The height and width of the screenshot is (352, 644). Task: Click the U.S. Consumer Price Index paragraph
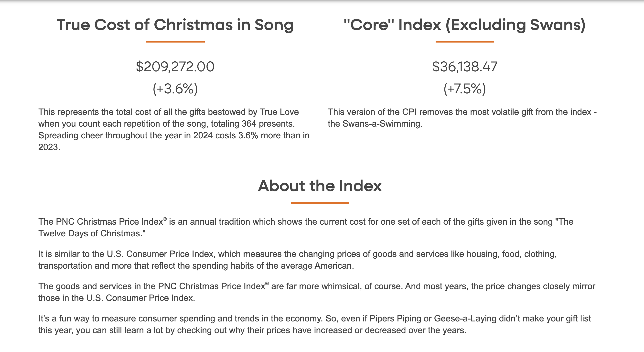point(298,260)
